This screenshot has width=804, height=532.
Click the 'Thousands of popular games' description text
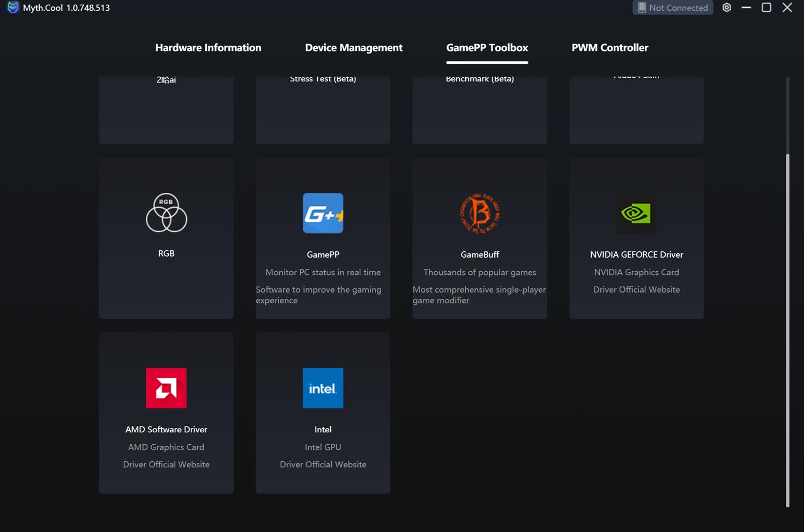tap(480, 272)
